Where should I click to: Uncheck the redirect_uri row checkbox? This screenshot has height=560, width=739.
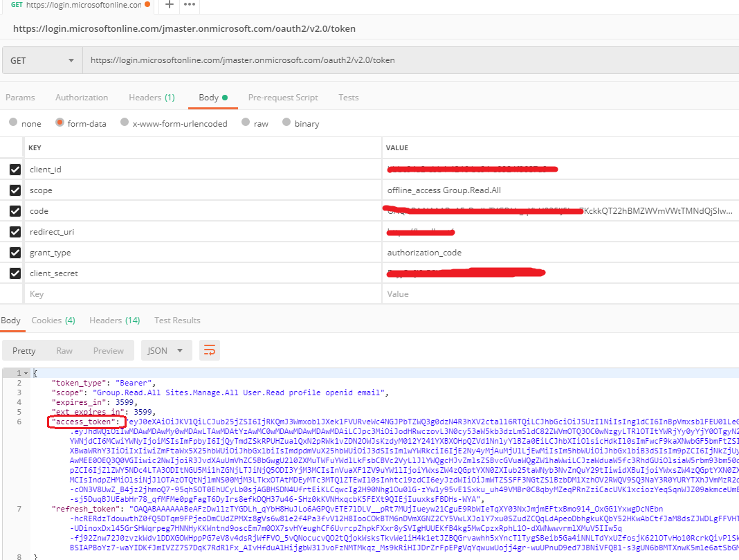coord(15,231)
